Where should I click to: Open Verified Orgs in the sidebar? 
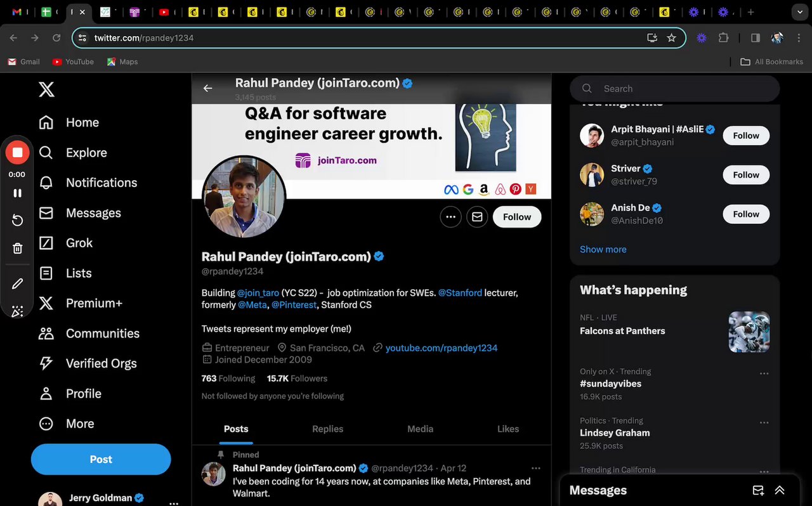pyautogui.click(x=88, y=363)
